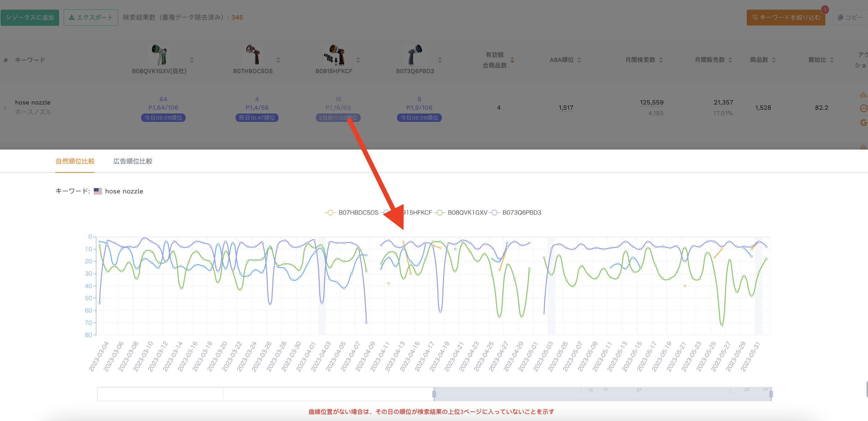This screenshot has width=868, height=421.
Task: Click the US flag next to hose nozzle
Action: (x=98, y=191)
